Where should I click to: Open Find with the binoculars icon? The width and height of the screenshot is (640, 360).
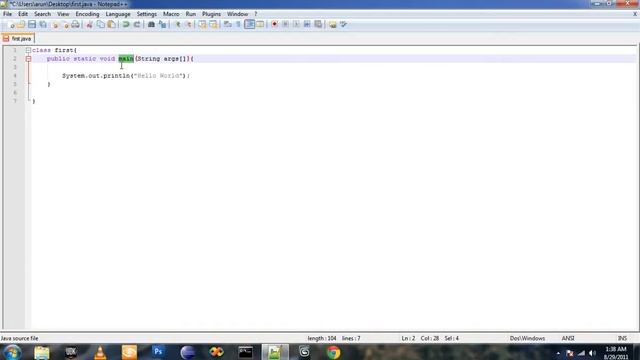point(151,24)
